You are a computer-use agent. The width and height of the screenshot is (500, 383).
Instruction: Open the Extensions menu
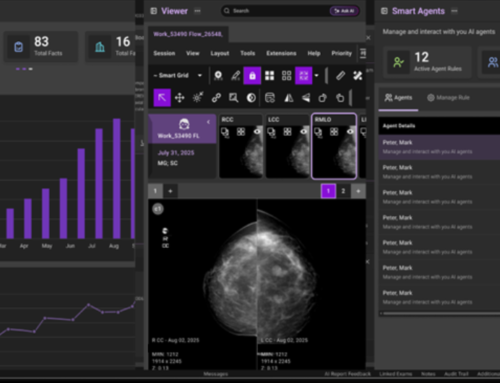[x=281, y=53]
